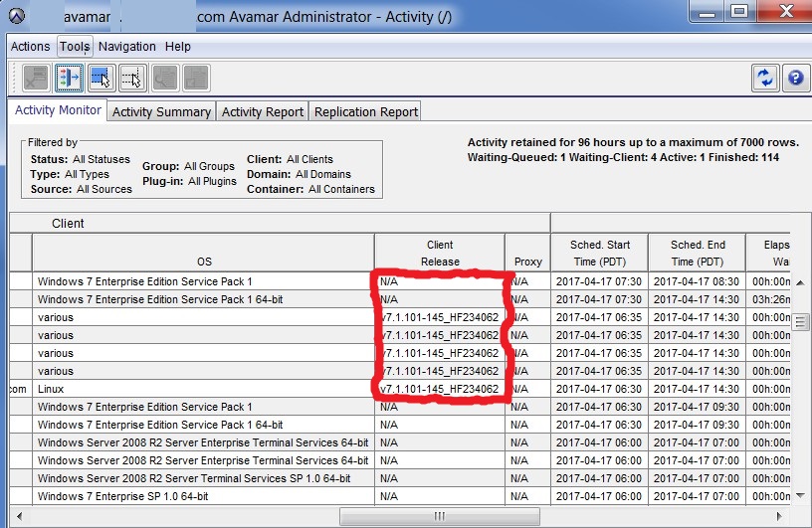Image resolution: width=812 pixels, height=528 pixels.
Task: Select the Linux OS row cell
Action: [x=204, y=389]
